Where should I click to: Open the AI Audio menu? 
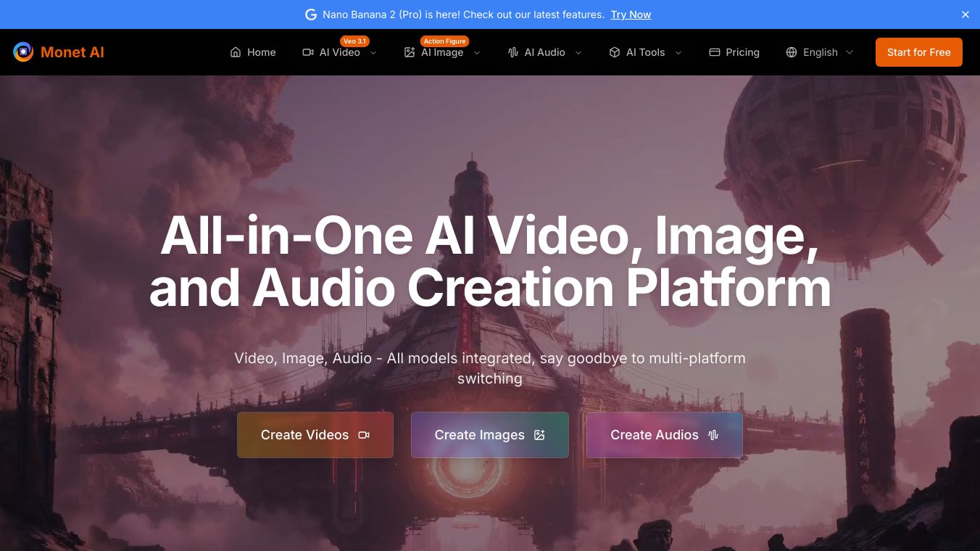545,52
